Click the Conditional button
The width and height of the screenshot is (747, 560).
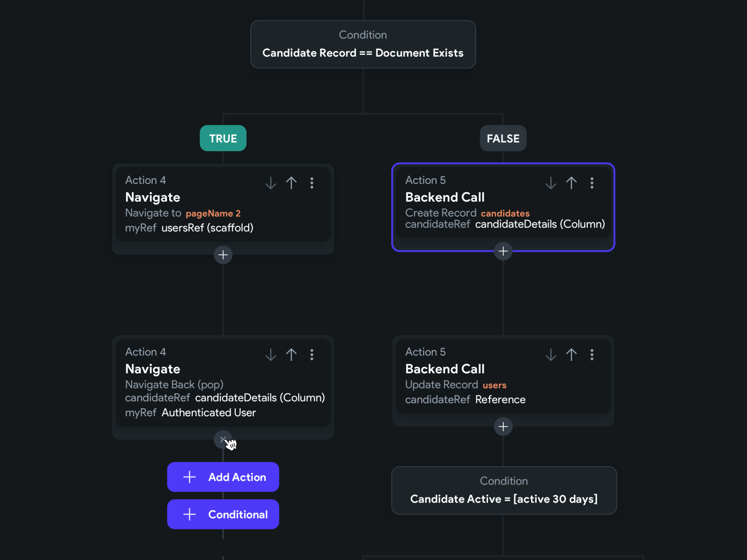pos(223,514)
